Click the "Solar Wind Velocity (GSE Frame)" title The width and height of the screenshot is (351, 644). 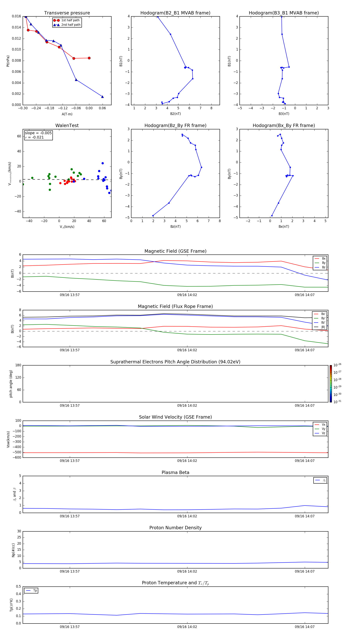coord(175,417)
